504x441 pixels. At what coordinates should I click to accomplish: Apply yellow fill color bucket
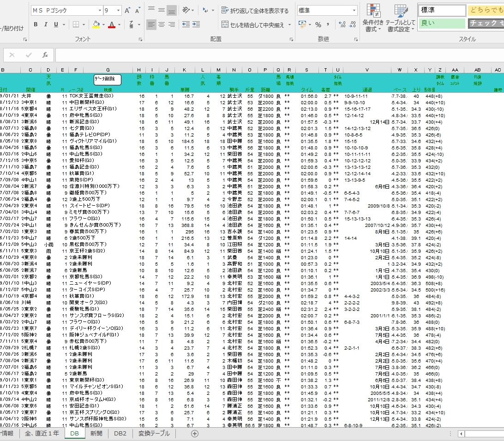tap(96, 24)
